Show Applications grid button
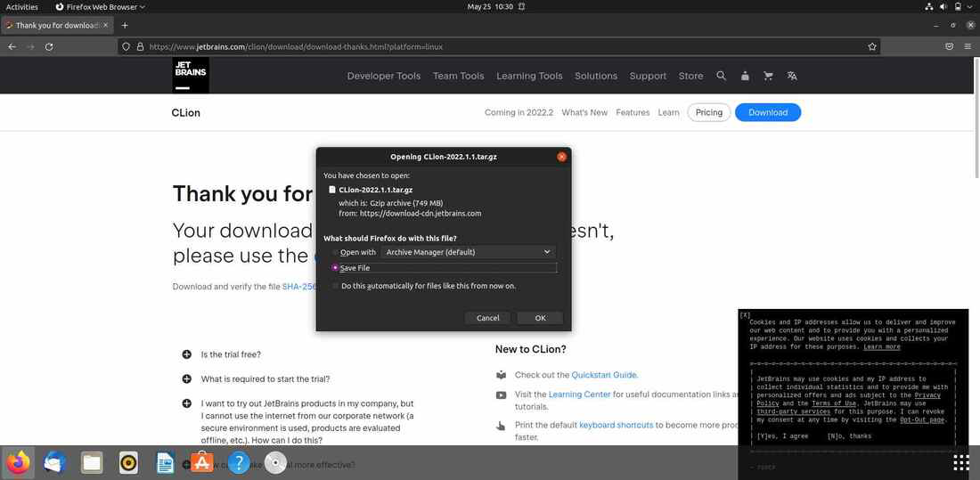Image resolution: width=980 pixels, height=480 pixels. [960, 463]
